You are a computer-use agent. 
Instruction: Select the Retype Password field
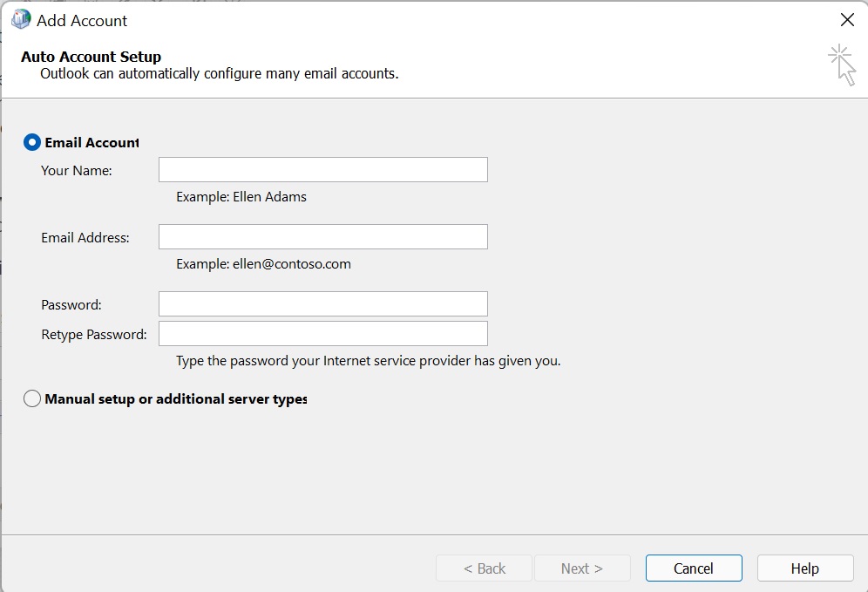(x=322, y=334)
